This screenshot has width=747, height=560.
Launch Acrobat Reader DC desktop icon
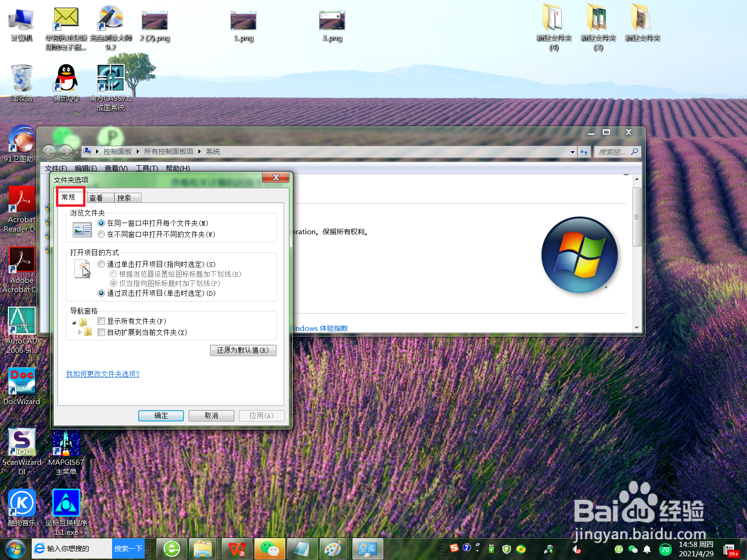pos(21,209)
